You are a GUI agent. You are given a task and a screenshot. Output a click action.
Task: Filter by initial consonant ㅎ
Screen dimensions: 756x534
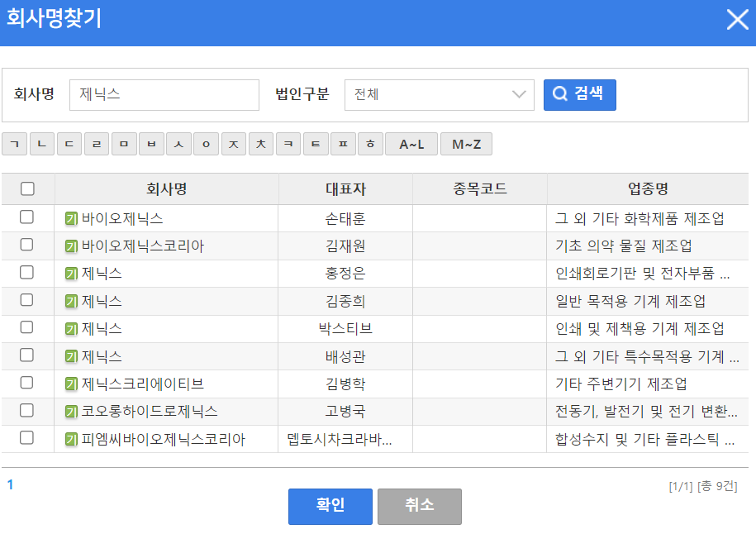click(x=370, y=144)
